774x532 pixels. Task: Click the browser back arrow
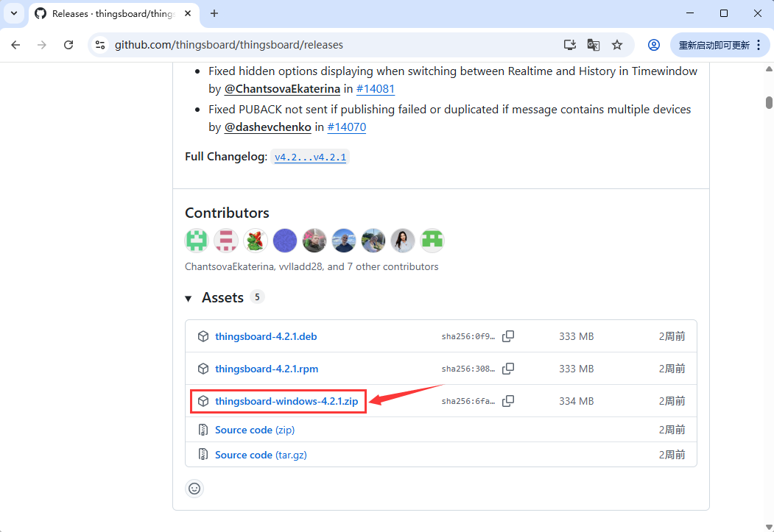pyautogui.click(x=15, y=45)
